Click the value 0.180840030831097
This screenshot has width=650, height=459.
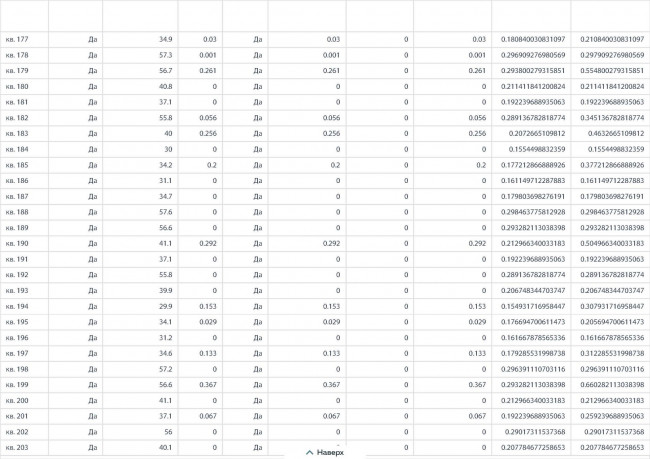tap(533, 39)
